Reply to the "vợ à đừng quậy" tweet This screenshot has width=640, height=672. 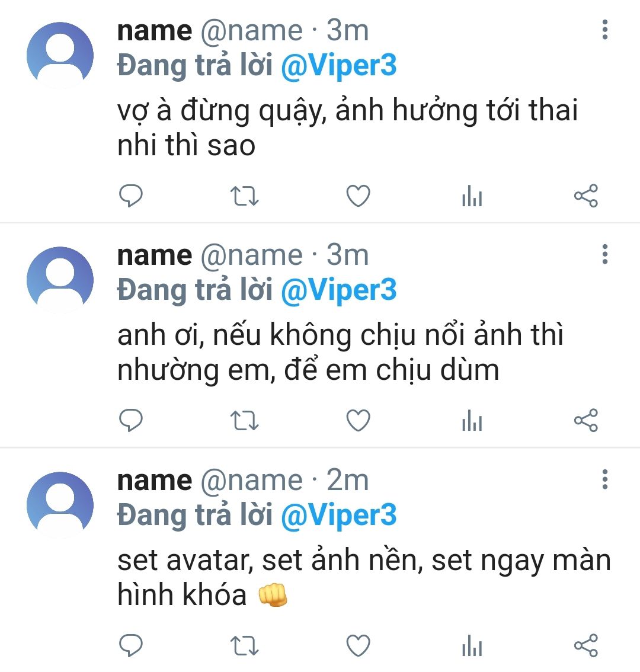[x=131, y=196]
